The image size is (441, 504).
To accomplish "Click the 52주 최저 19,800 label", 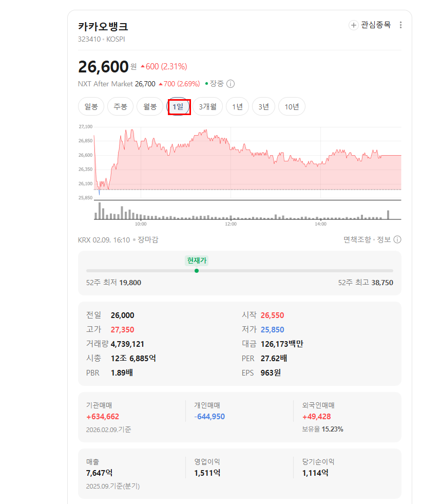I will tap(113, 283).
